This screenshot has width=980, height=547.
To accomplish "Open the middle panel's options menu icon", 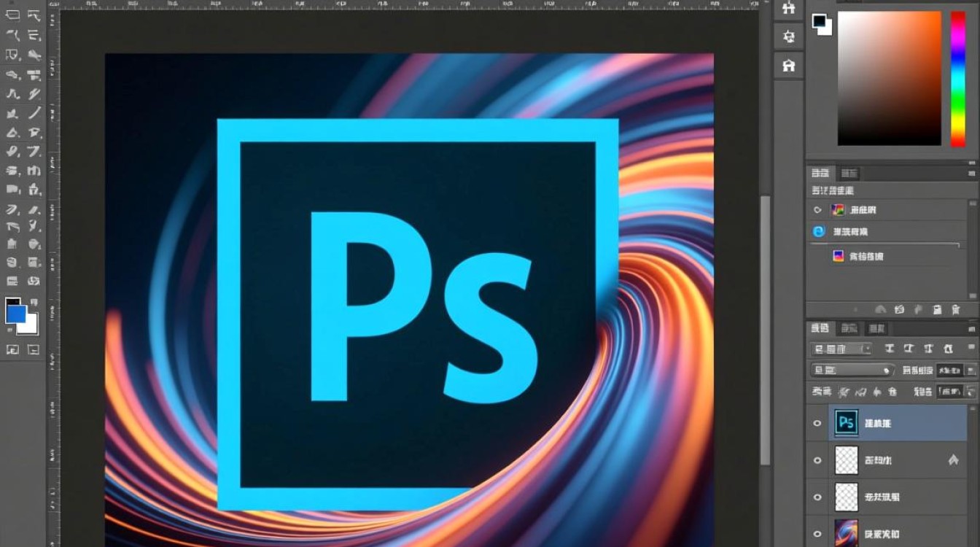I will [972, 174].
